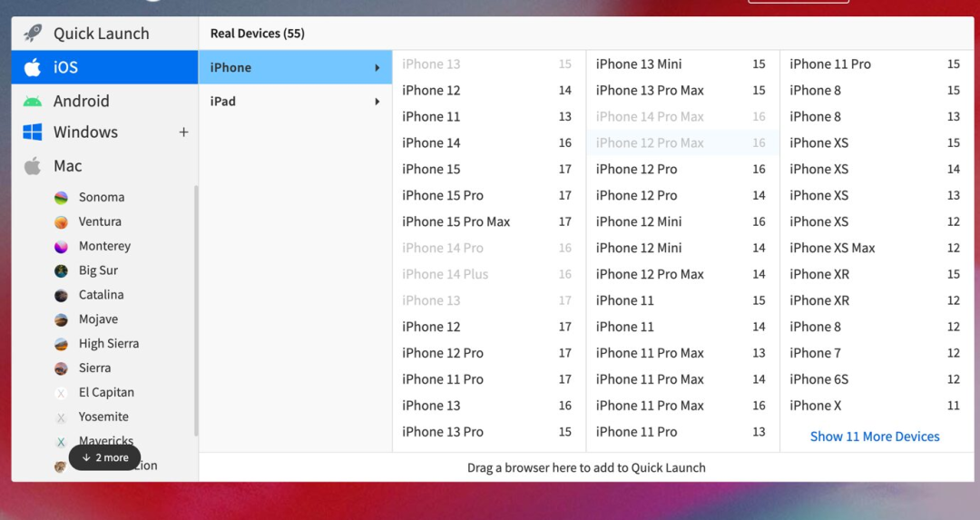Click the Real Devices (55) header

pos(258,34)
